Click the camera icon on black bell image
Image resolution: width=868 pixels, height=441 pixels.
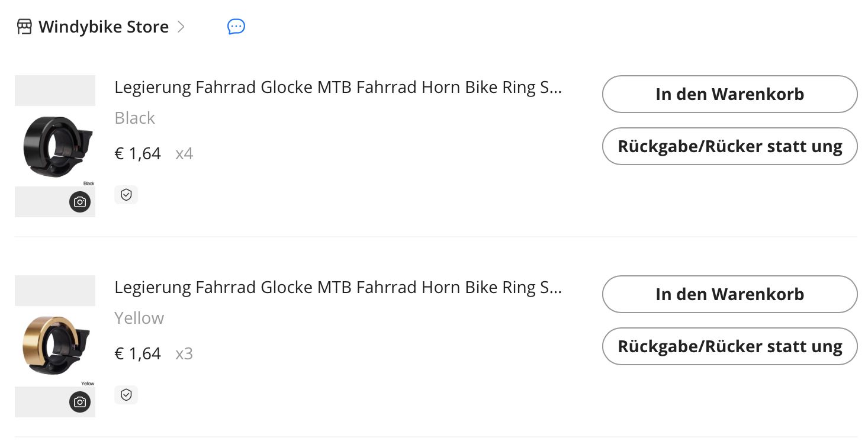click(x=80, y=202)
